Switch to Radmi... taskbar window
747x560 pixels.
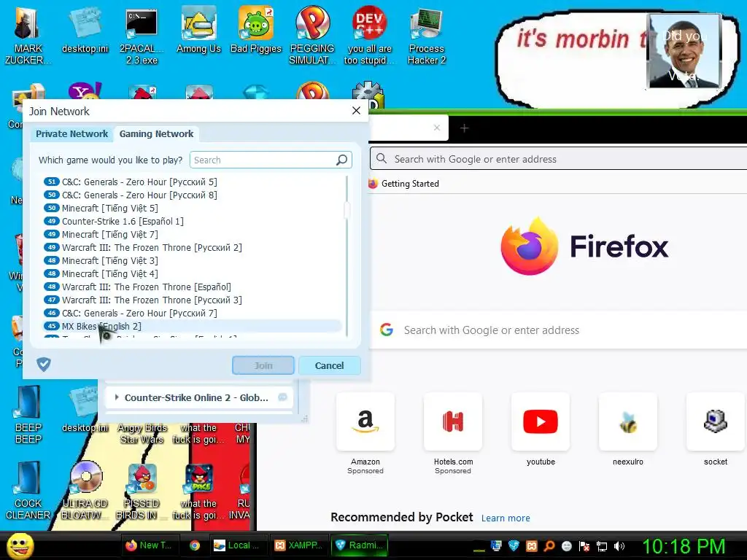point(360,545)
